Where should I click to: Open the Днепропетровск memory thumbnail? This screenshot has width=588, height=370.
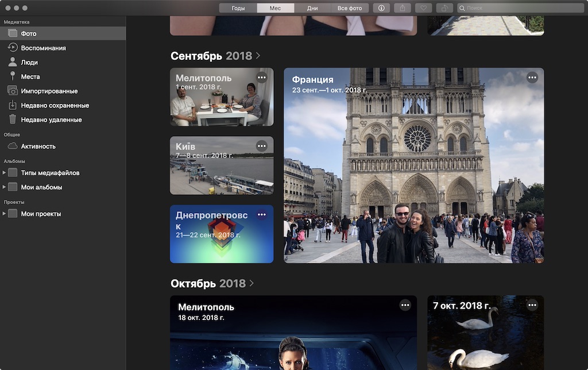pos(222,234)
